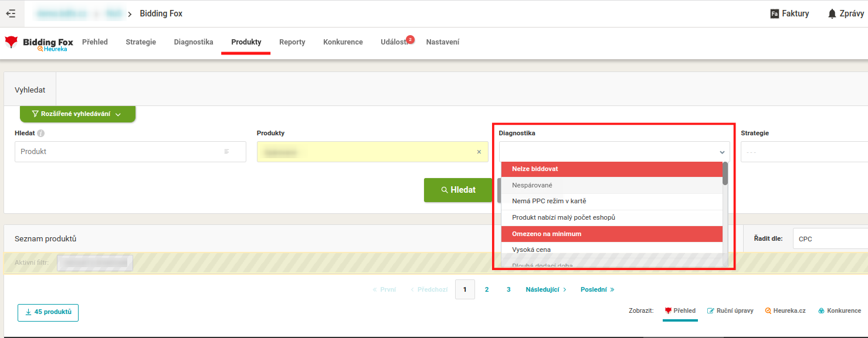868x338 pixels.
Task: Download the 45 produktů export
Action: (48, 312)
